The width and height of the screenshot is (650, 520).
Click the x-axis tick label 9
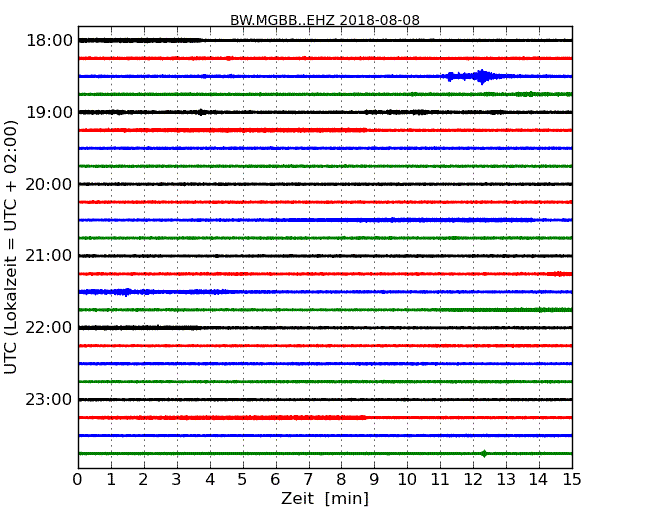pos(374,480)
